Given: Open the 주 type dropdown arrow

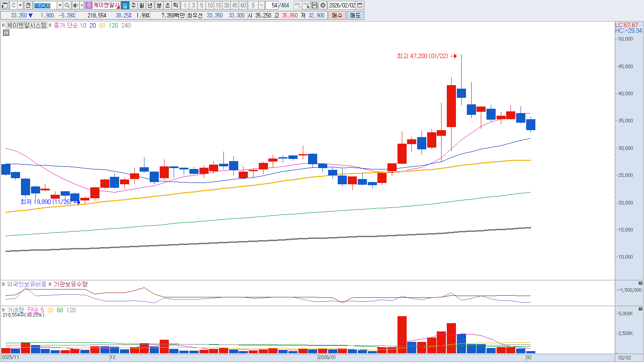Looking at the screenshot, I should 20,5.
